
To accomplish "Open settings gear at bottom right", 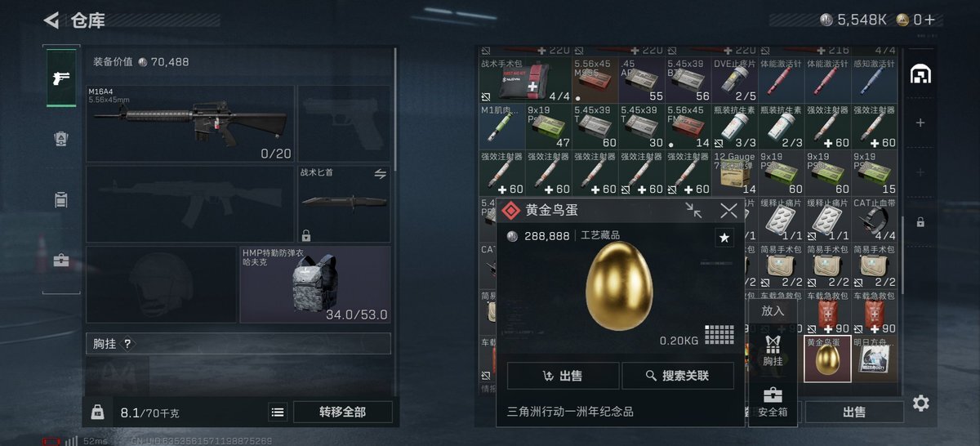I will [921, 403].
